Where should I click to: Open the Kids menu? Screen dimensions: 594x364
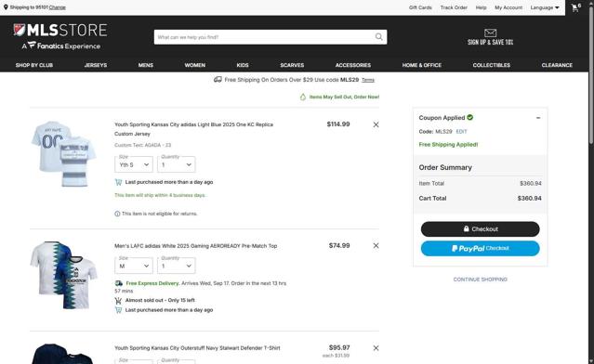(243, 65)
